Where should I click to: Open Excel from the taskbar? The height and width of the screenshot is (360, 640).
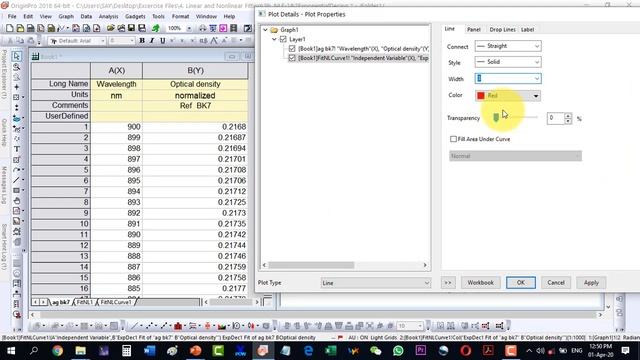coord(330,351)
